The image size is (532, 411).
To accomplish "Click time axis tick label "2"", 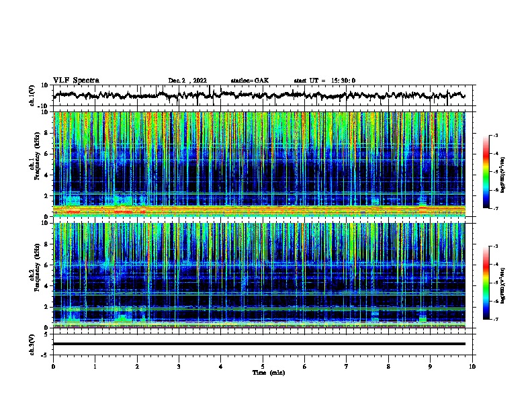I will (137, 367).
